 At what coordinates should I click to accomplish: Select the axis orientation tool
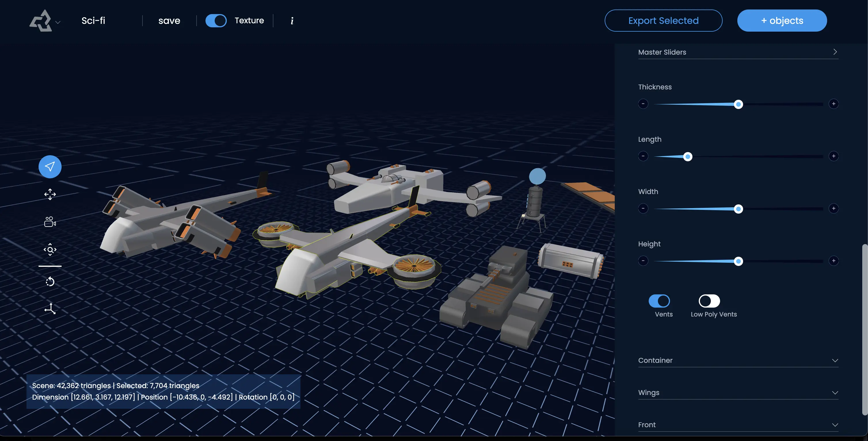[x=50, y=308]
